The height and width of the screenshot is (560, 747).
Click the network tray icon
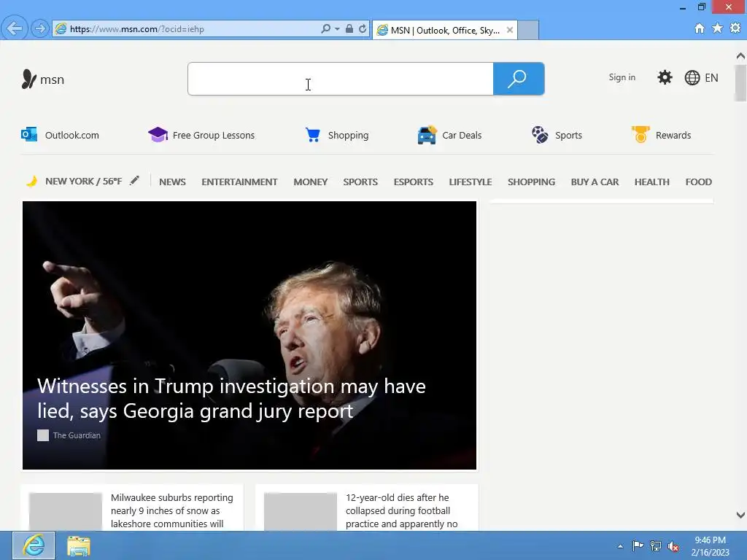656,546
